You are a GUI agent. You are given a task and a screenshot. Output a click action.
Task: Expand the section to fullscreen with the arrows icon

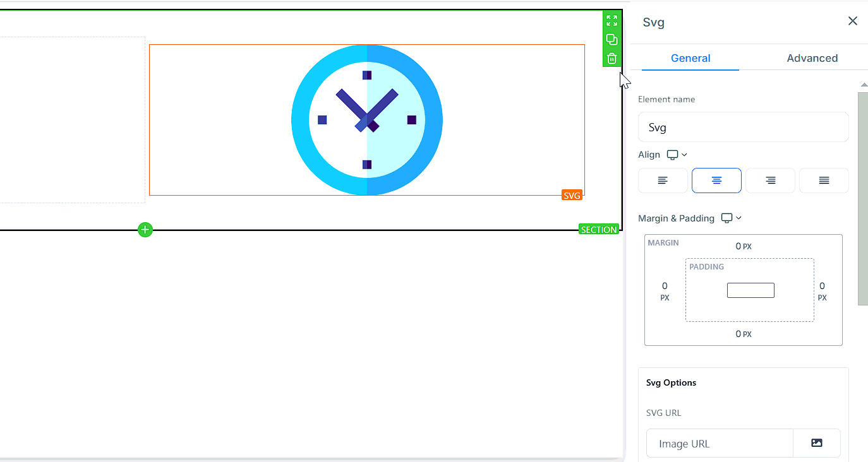point(612,20)
